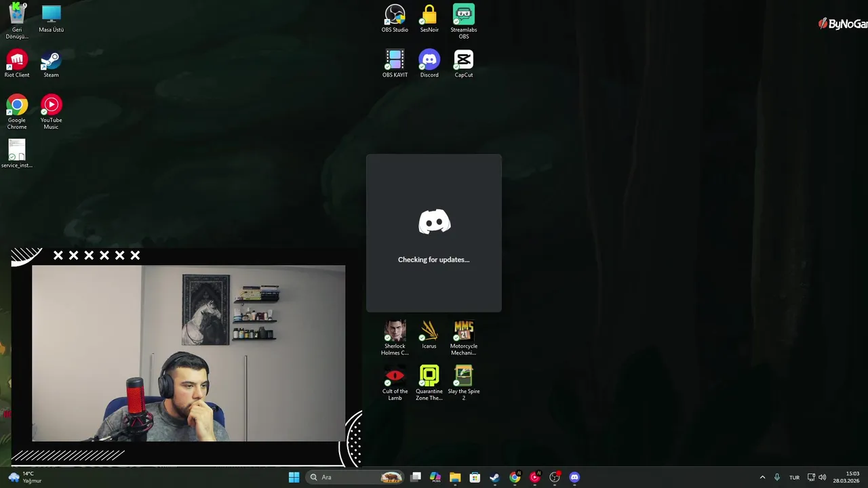Launch Steam from the desktop icon
Image resolution: width=868 pixels, height=488 pixels.
click(x=51, y=64)
